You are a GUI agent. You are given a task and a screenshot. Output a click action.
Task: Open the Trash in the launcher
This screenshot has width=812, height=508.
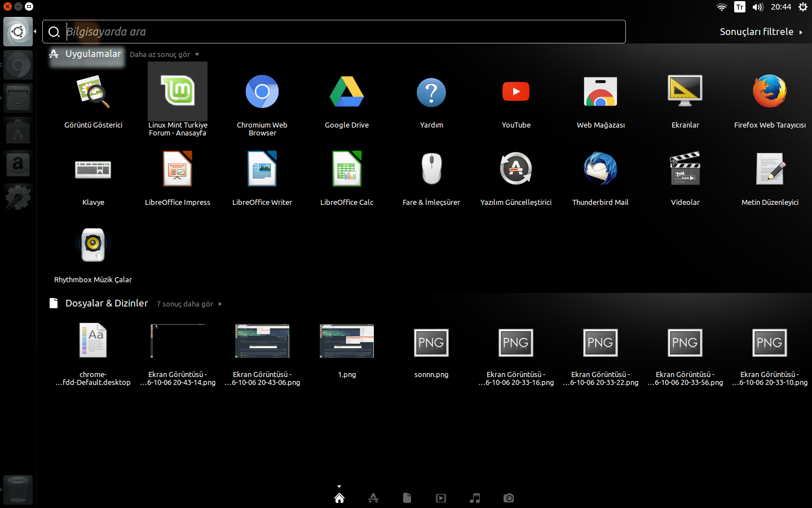pyautogui.click(x=18, y=490)
